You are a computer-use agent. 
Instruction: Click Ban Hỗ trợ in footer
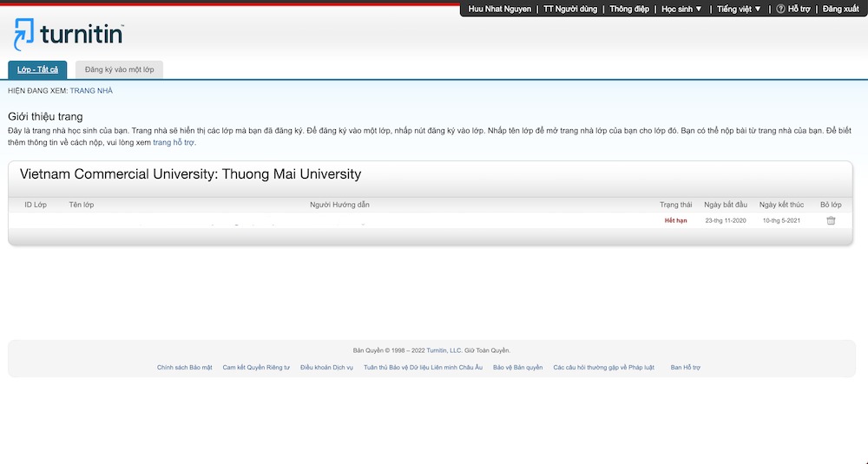coord(685,368)
